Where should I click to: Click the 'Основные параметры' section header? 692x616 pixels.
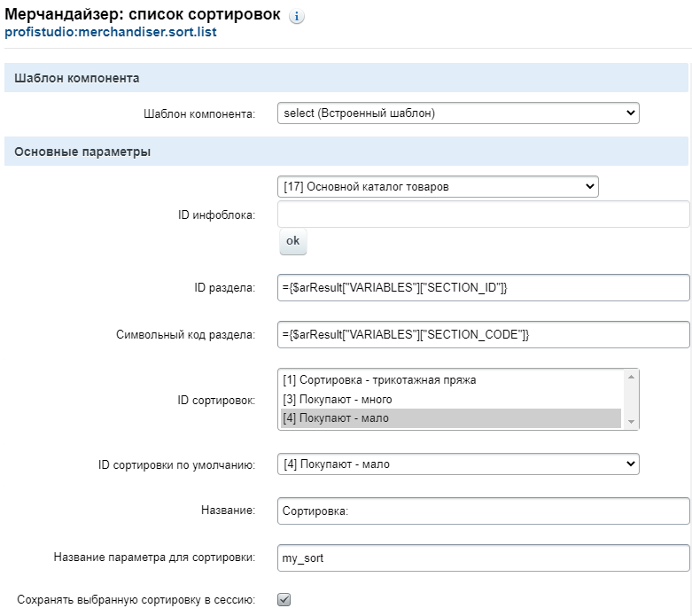346,152
